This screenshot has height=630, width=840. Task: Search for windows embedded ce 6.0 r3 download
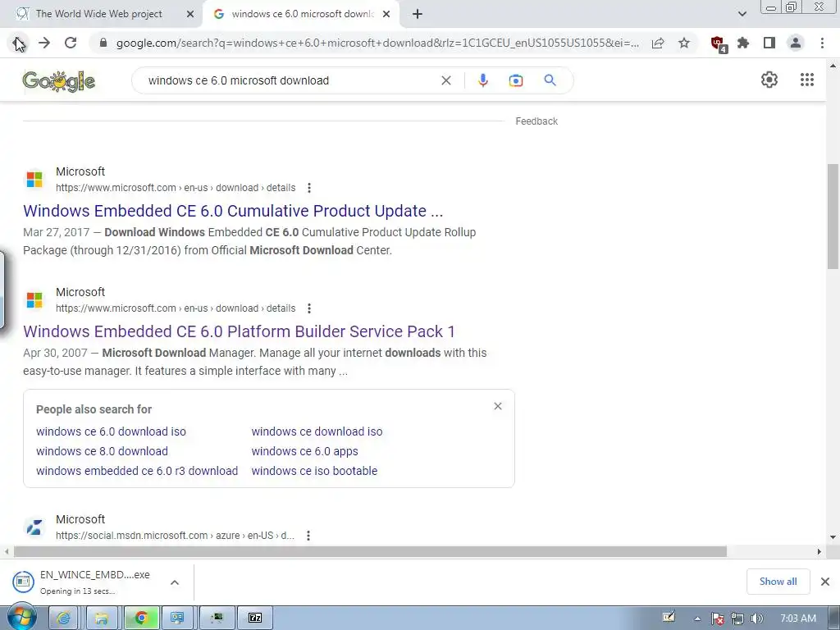click(x=137, y=471)
